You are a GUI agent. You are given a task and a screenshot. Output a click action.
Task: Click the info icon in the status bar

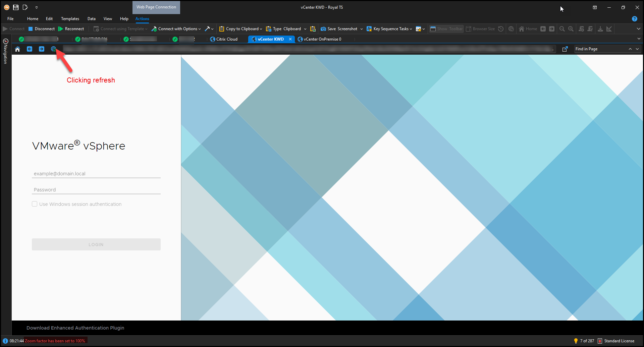pyautogui.click(x=5, y=341)
